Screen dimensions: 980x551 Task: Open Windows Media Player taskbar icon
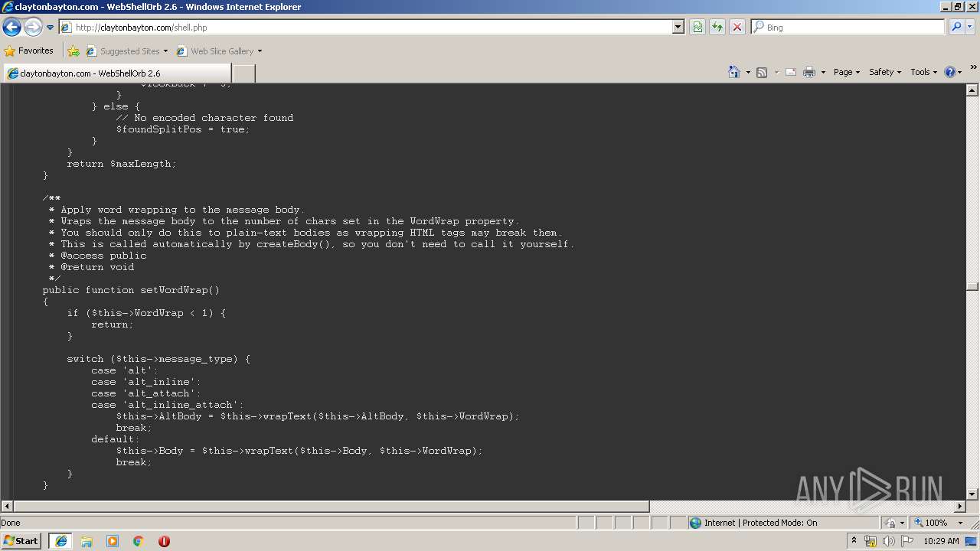113,541
